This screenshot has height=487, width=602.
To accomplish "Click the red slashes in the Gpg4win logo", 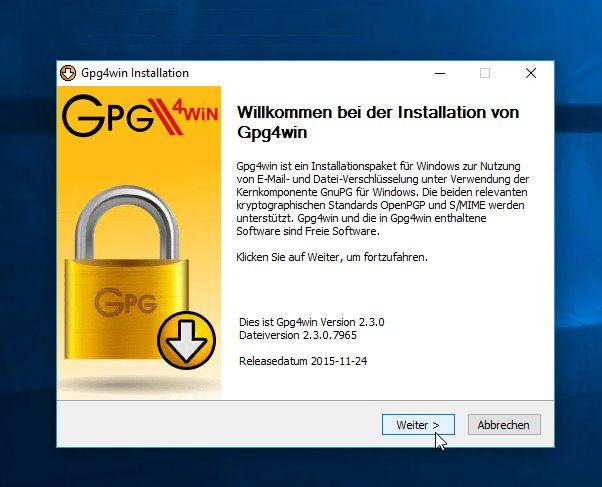I will click(165, 116).
